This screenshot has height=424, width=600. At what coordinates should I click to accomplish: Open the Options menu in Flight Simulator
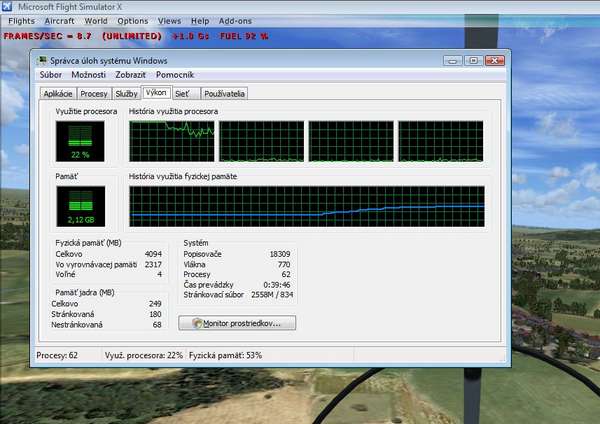pyautogui.click(x=132, y=21)
